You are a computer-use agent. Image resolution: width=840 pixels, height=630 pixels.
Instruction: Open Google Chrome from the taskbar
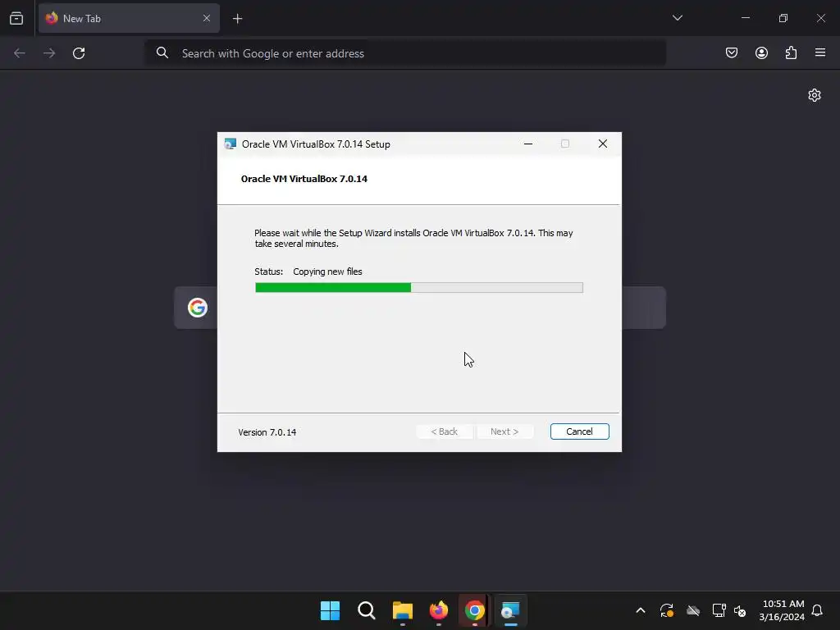[475, 610]
